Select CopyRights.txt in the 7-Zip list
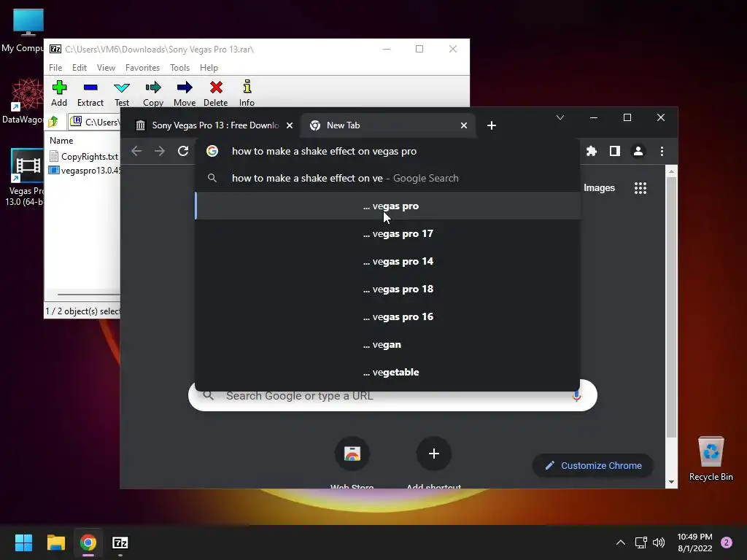This screenshot has width=747, height=560. 84,156
